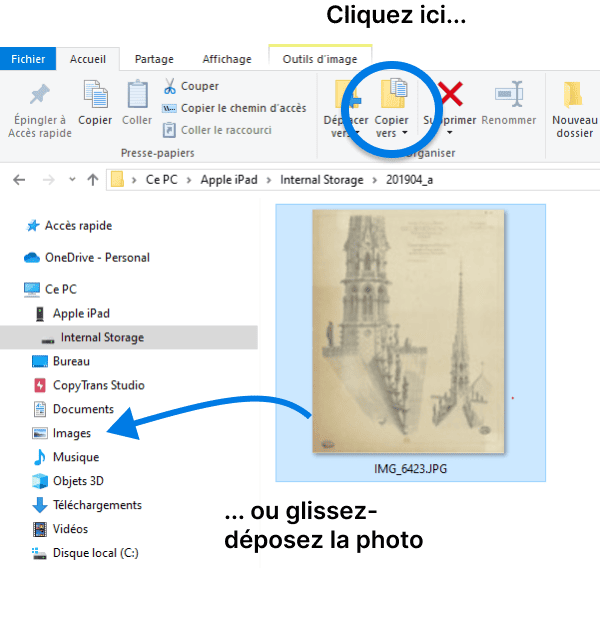Viewport: 600px width, 630px height.
Task: Expand the chevron after Internal Storage breadcrumb
Action: pos(375,180)
